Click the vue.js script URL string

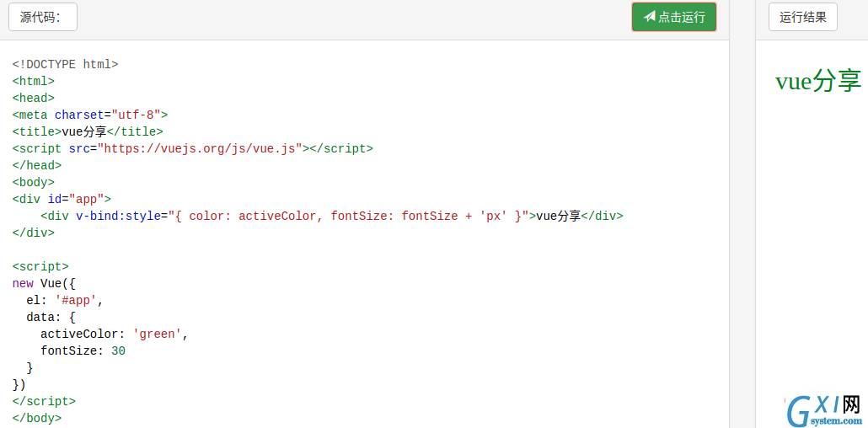200,148
